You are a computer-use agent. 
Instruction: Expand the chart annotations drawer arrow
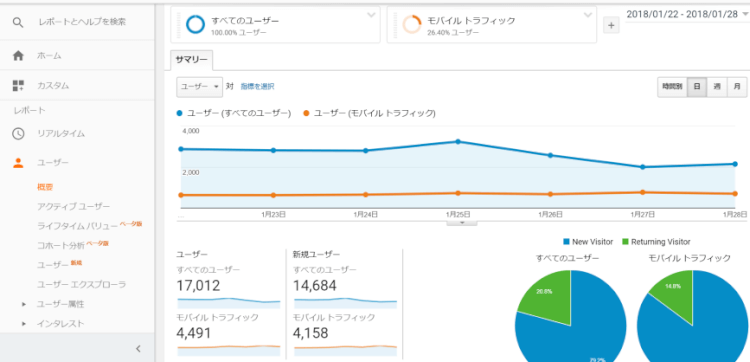(x=462, y=222)
